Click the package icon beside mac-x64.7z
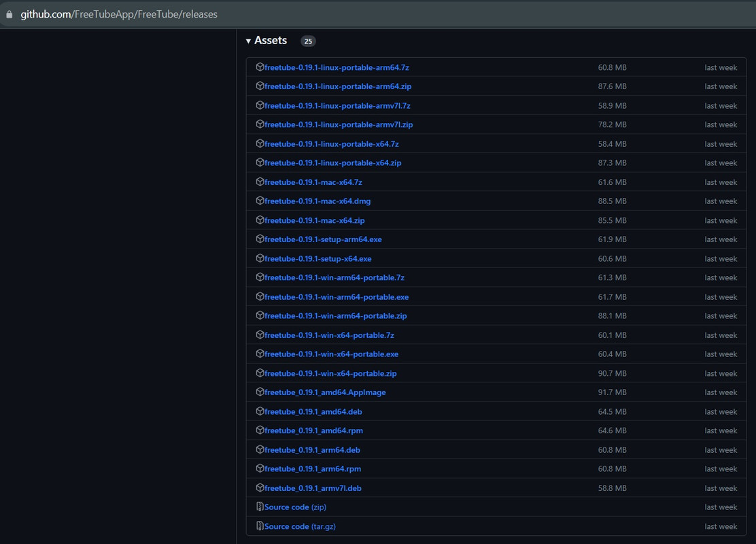Screen dimensions: 756x544 pyautogui.click(x=260, y=182)
